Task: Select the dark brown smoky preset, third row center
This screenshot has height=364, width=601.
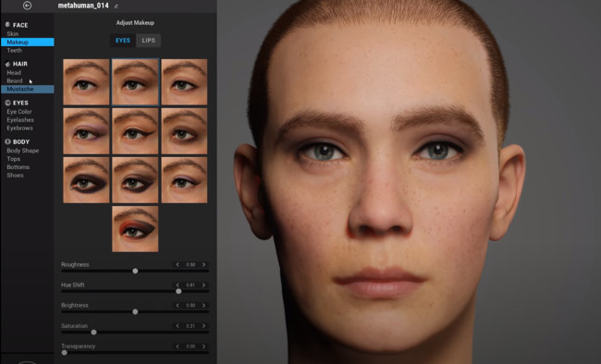Action: click(x=135, y=180)
